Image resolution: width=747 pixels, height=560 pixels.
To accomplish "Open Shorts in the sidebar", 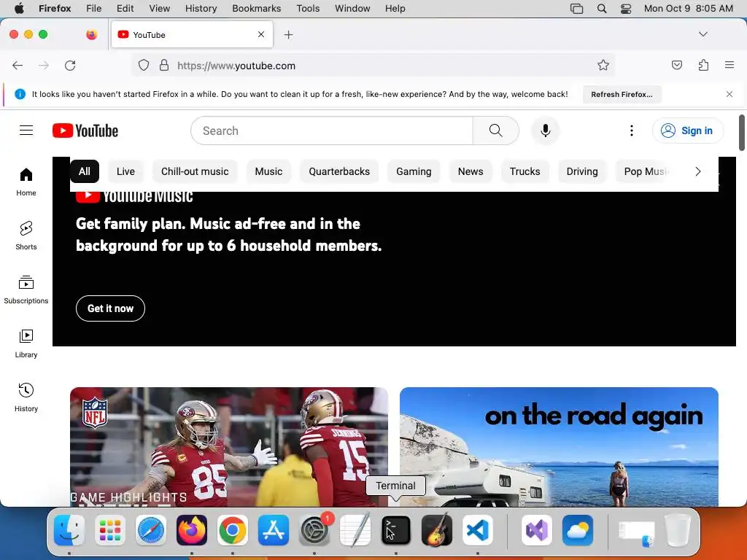I will (26, 236).
